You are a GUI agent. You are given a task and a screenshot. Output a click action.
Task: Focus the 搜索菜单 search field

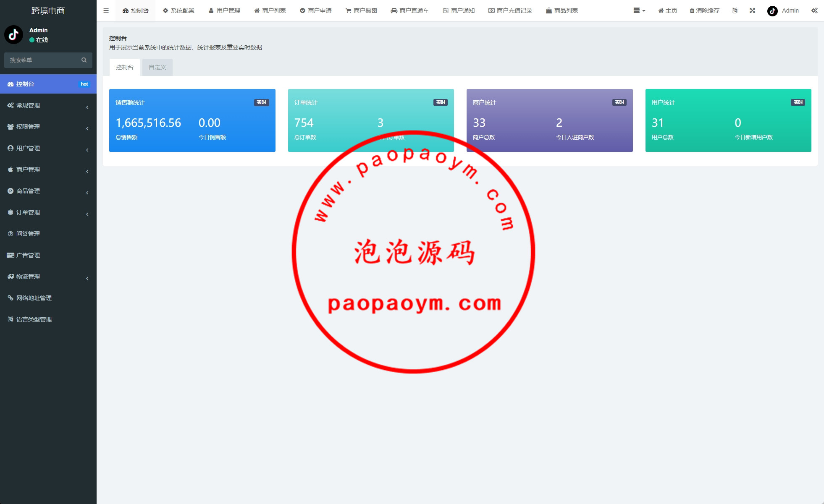[41, 60]
